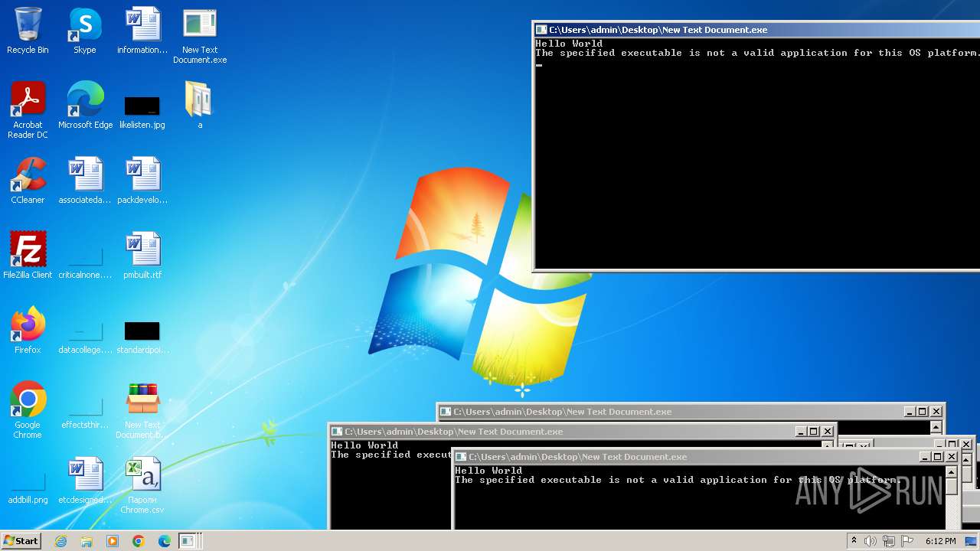Select the associateda... Word document
This screenshot has height=551, width=980.
point(85,181)
